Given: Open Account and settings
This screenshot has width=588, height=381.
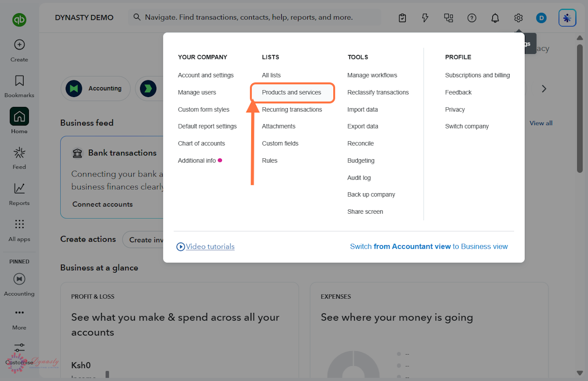Looking at the screenshot, I should point(206,75).
